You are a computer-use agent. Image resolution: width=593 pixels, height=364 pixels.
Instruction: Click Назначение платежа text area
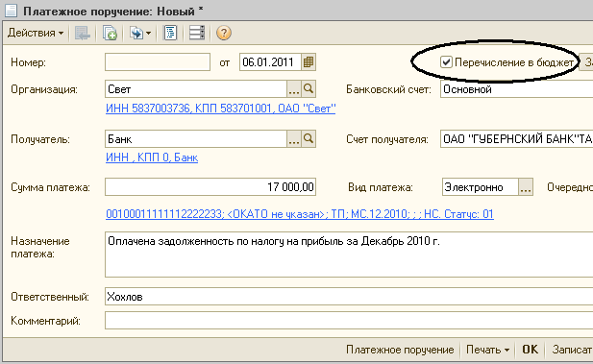point(349,255)
